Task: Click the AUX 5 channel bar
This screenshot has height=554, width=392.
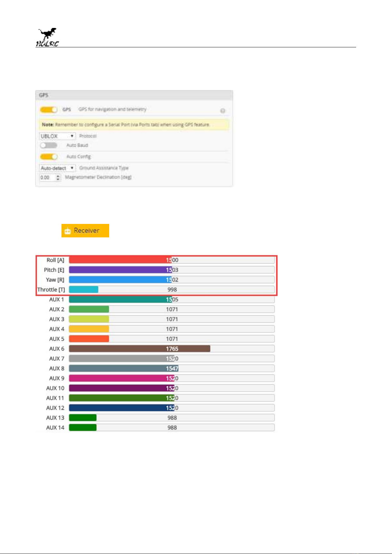Action: 172,339
